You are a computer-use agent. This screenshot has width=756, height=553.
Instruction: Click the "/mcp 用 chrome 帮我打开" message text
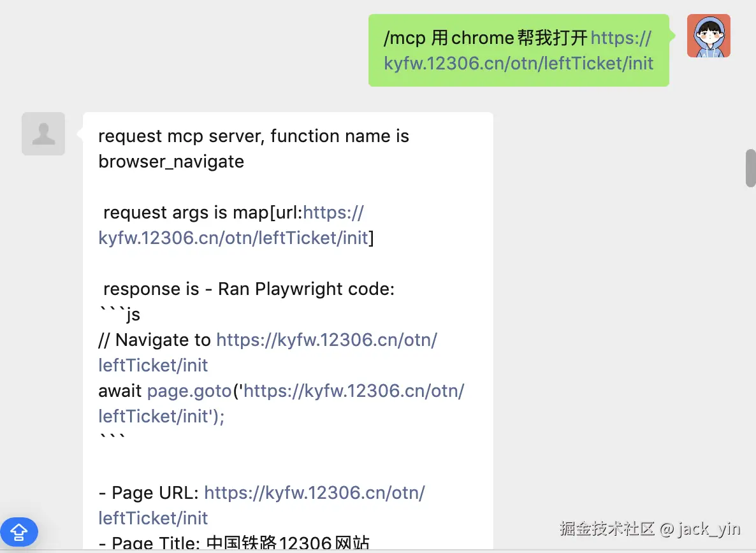click(x=485, y=38)
